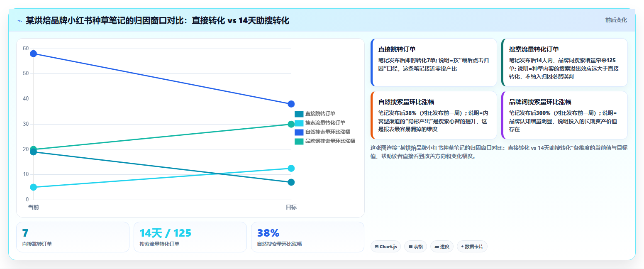Click the 进度 tag chip
Image resolution: width=644 pixels, height=269 pixels.
[x=442, y=247]
